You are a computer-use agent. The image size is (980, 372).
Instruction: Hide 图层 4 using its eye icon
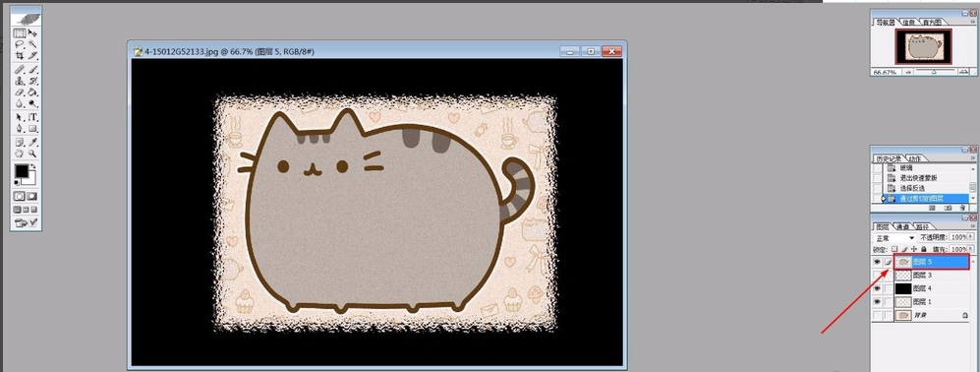[x=877, y=288]
